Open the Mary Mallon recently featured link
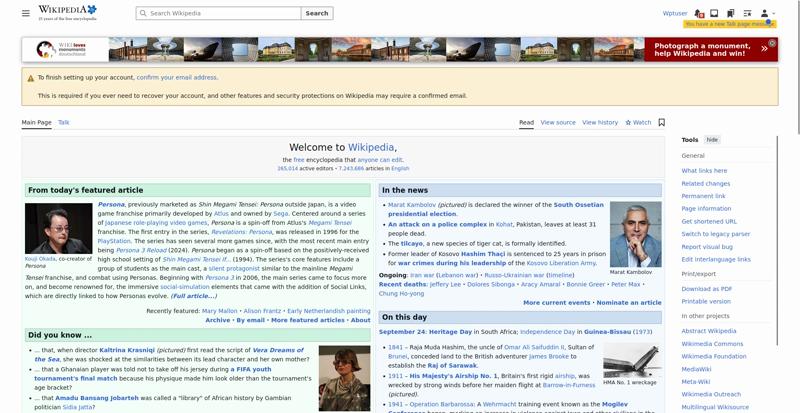 point(219,311)
